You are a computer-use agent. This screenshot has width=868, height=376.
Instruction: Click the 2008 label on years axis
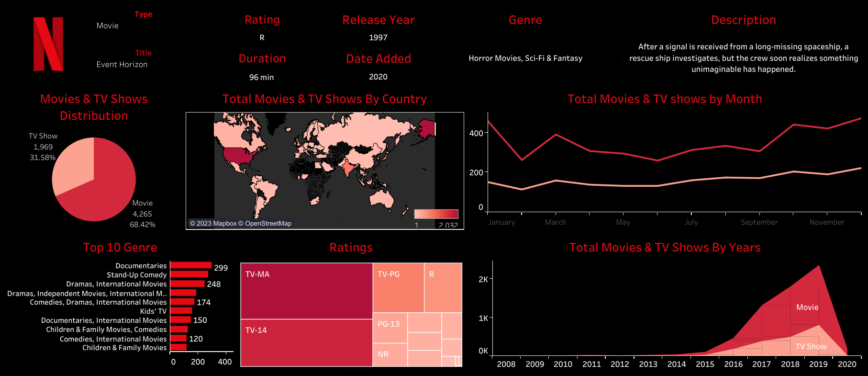tap(506, 364)
